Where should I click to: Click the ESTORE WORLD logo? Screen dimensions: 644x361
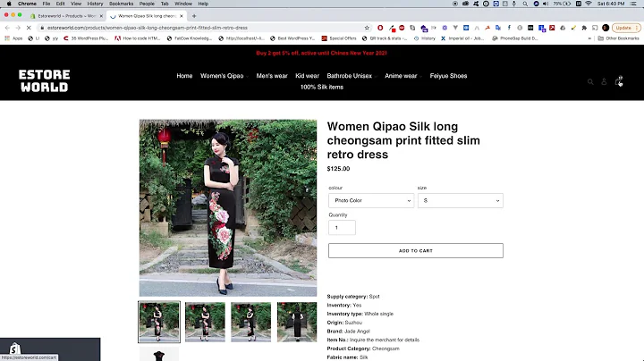[x=45, y=80]
